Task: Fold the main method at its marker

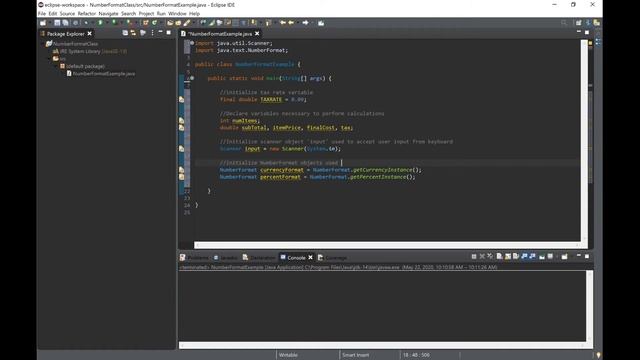Action: coord(192,78)
